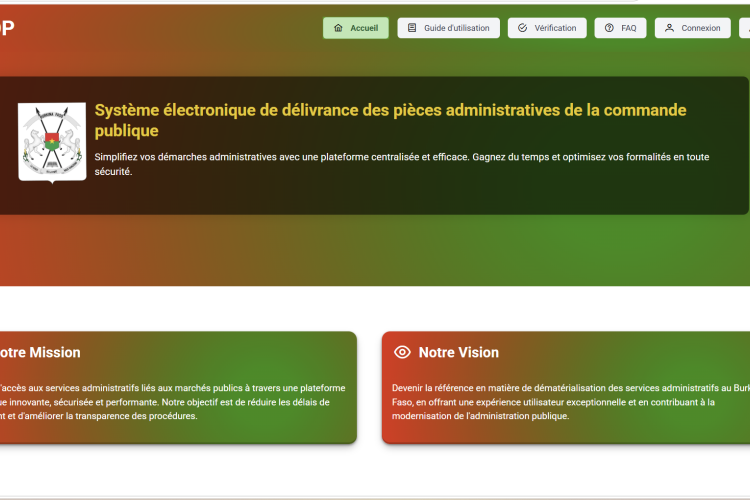Click the site logo in the top-left corner
750x500 pixels.
coord(7,28)
